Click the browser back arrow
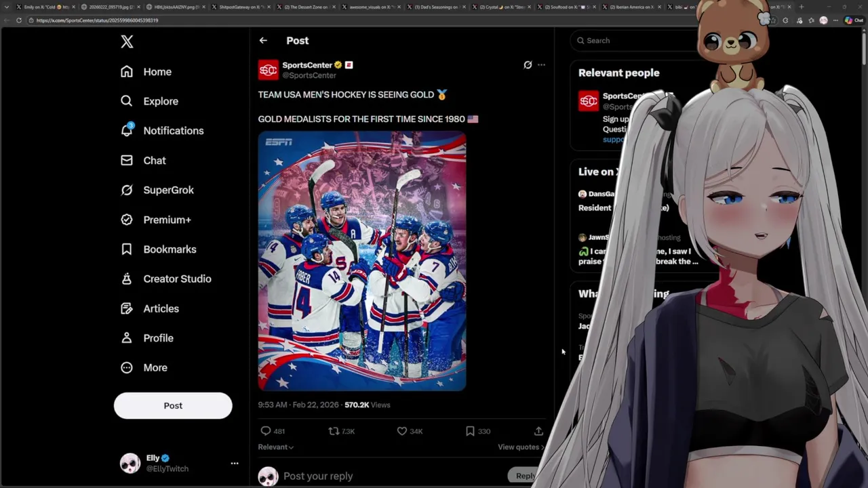Screen dimensions: 868x488 click(7, 20)
